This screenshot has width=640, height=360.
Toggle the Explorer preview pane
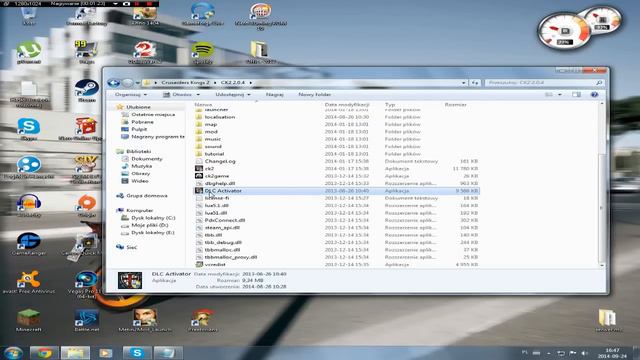pos(576,95)
